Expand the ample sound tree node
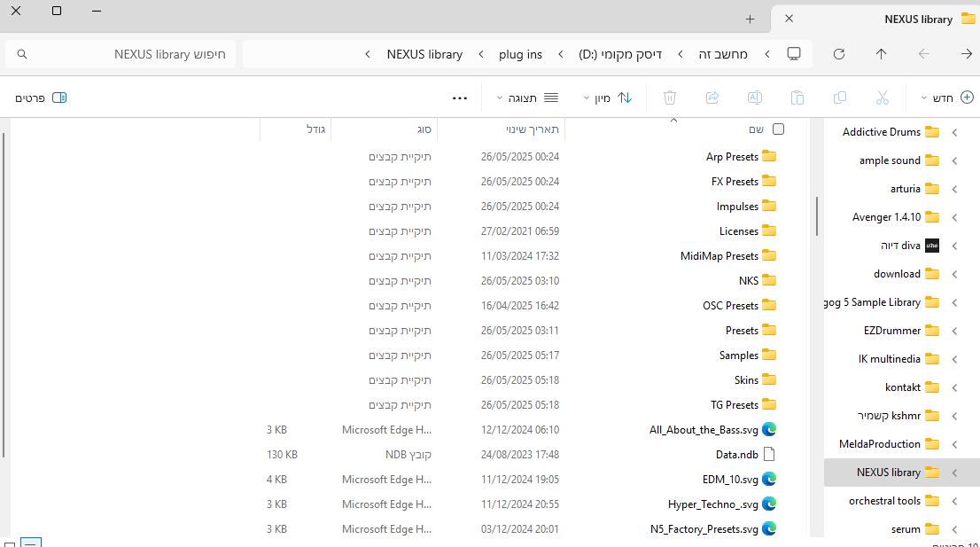This screenshot has height=547, width=980. click(955, 160)
